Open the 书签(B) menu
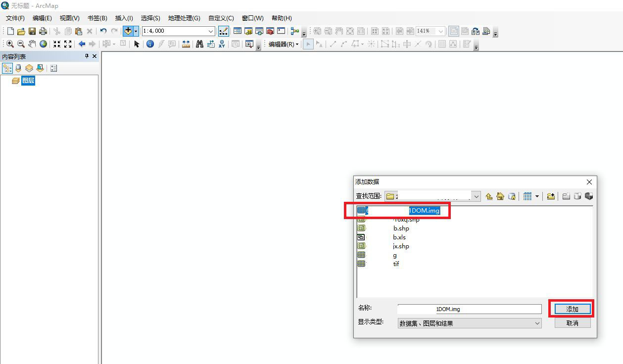 tap(97, 18)
